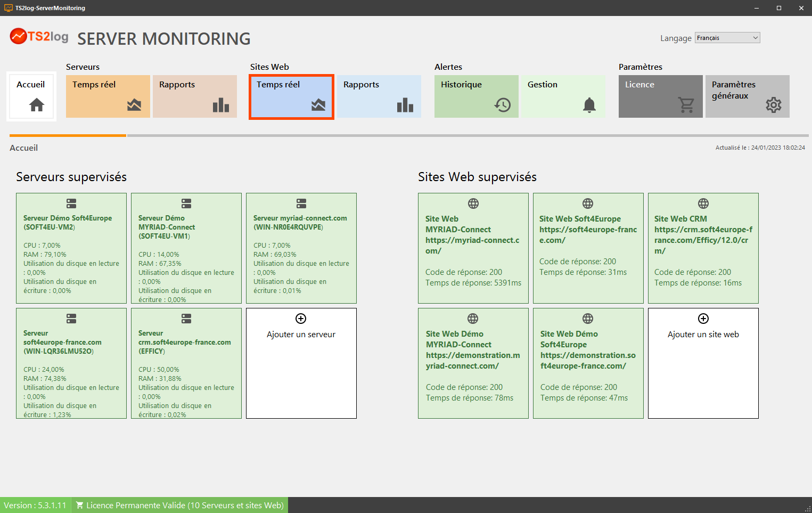The image size is (812, 513).
Task: Click server icon of SOFT4EU-VM2 card
Action: point(71,203)
